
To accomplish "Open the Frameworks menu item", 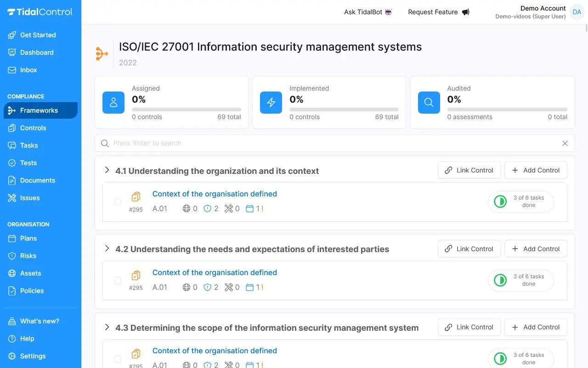I will (x=40, y=110).
